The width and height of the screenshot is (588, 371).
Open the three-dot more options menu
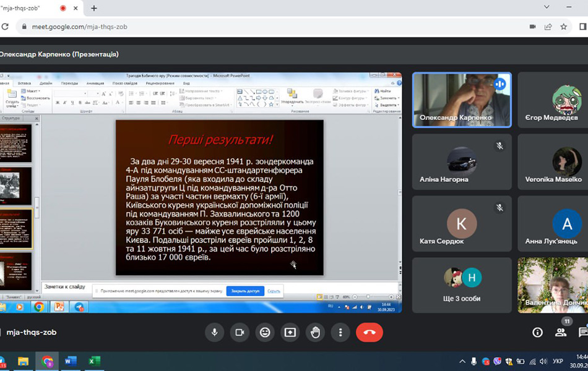click(x=340, y=332)
